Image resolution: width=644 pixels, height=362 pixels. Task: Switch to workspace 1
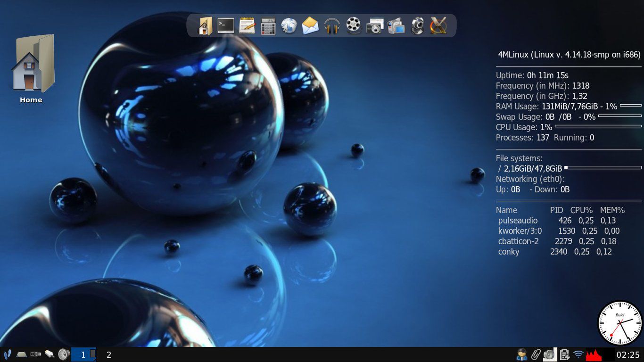click(83, 354)
